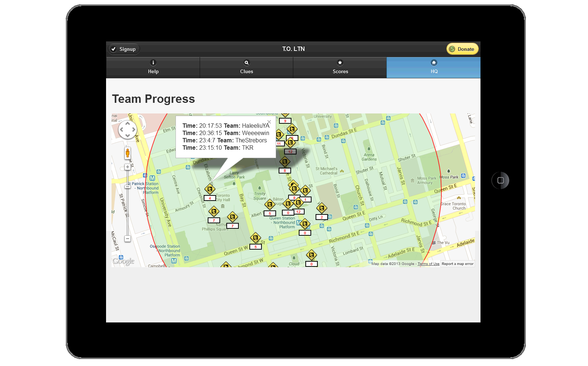Click the Larry Sefton Park tree icon
This screenshot has width=588, height=366.
(x=234, y=183)
